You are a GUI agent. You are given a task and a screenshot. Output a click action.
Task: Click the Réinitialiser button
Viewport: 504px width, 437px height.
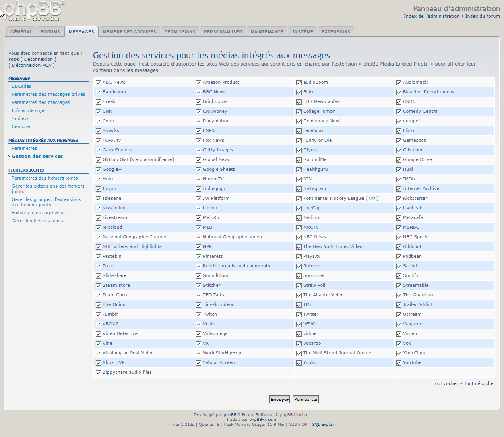(x=306, y=399)
